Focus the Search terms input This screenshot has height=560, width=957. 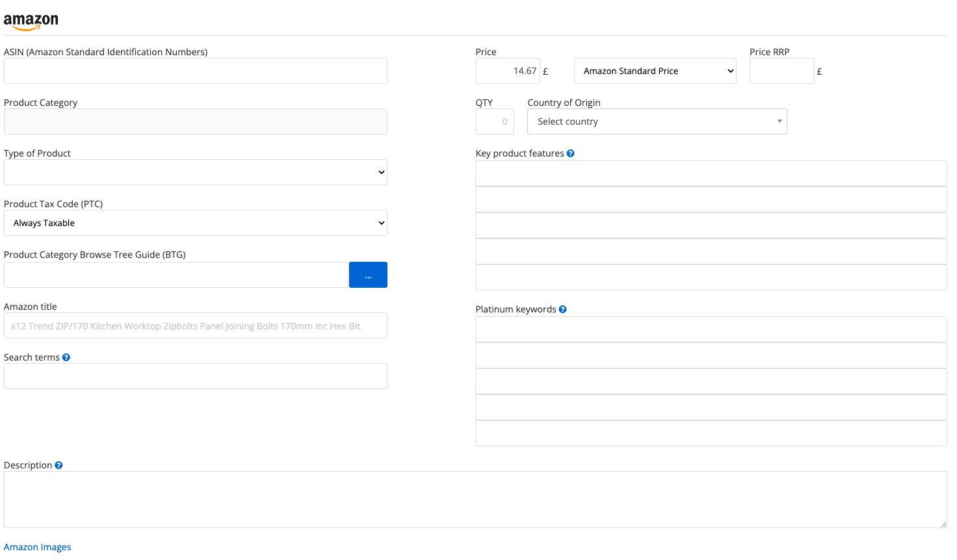pos(196,376)
